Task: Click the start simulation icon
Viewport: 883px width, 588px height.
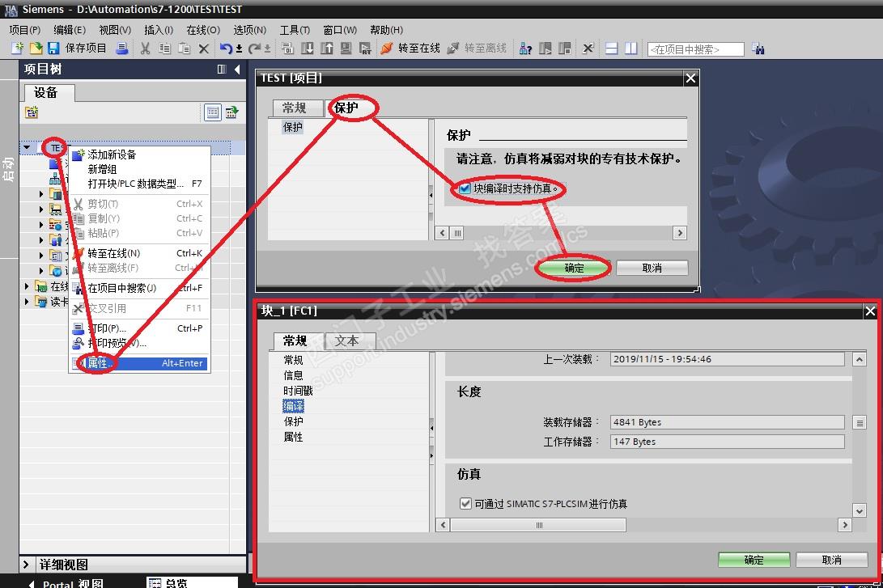Action: point(346,49)
